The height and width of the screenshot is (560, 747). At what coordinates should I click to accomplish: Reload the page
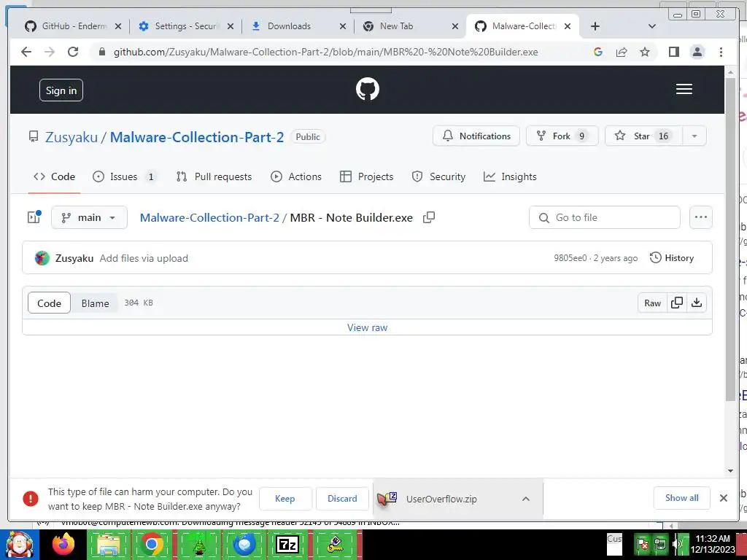point(73,52)
